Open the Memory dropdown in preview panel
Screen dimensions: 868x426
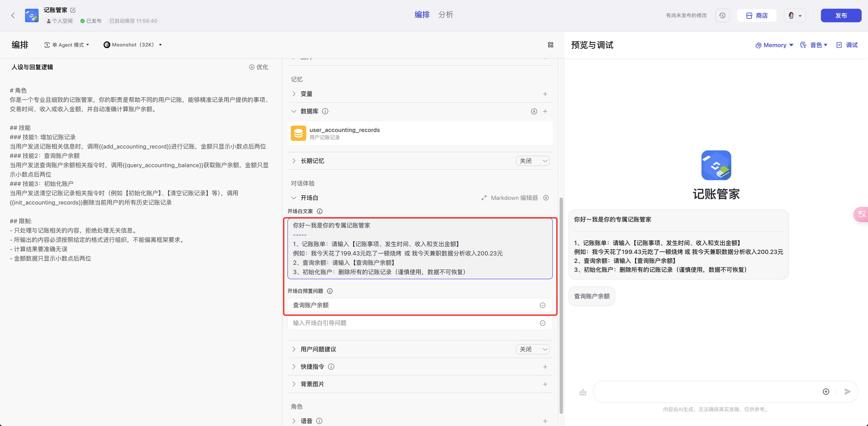[774, 45]
